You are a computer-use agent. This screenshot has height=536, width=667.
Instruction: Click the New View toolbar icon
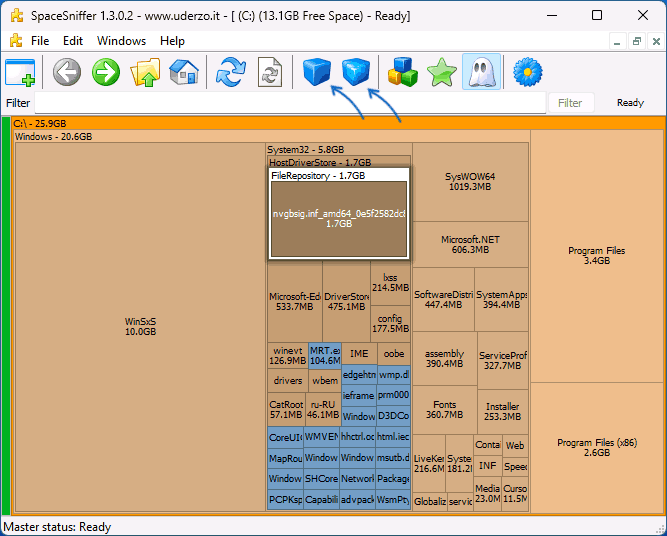pyautogui.click(x=20, y=72)
